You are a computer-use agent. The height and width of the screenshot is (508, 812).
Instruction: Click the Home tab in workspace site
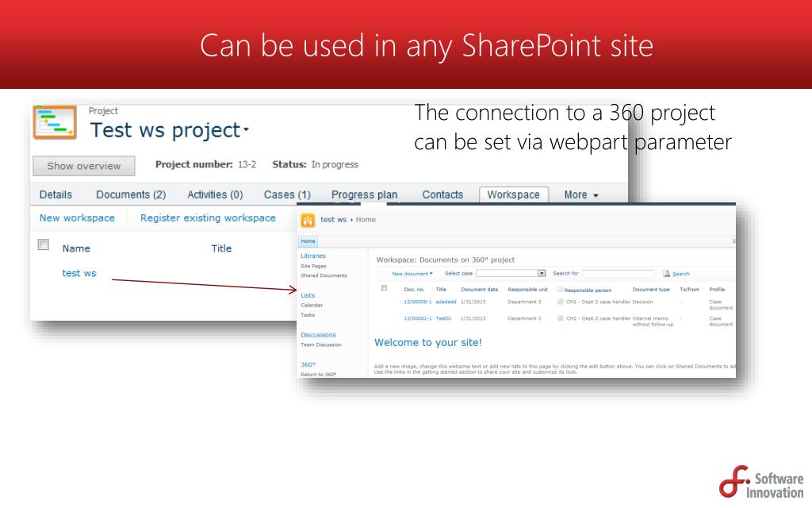(308, 241)
